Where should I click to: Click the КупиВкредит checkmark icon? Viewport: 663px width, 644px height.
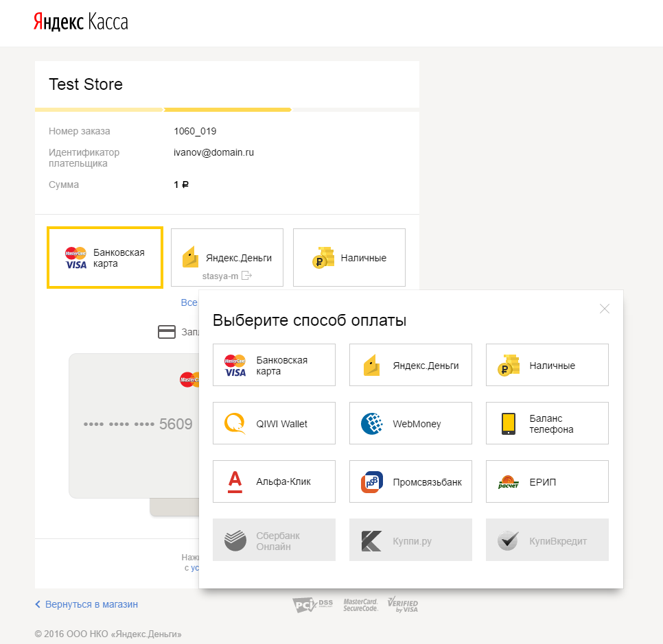pyautogui.click(x=508, y=540)
